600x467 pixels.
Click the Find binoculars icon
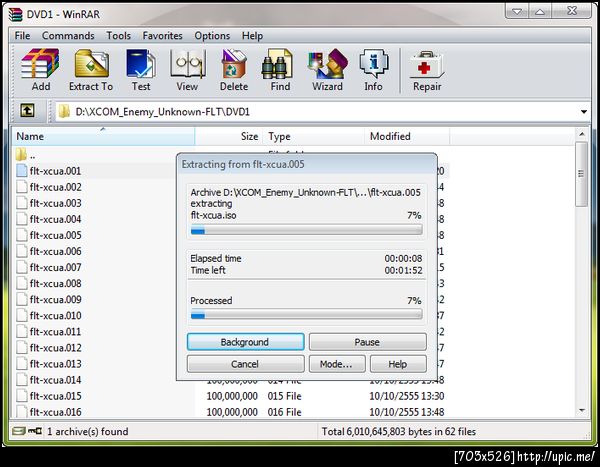277,64
